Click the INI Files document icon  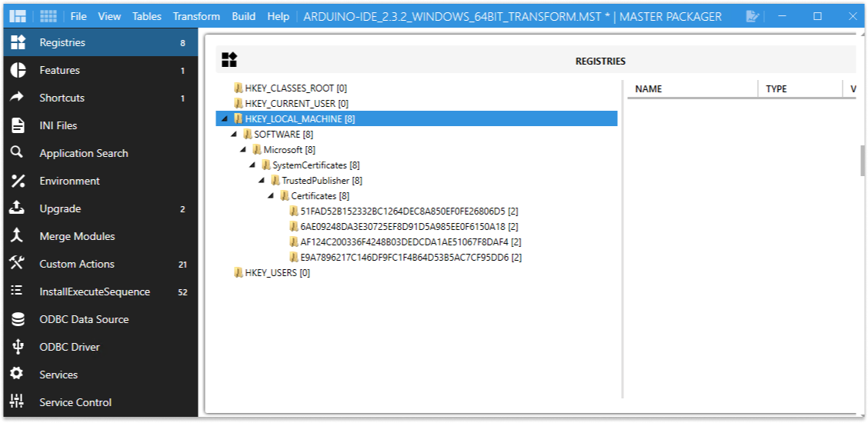[x=18, y=125]
